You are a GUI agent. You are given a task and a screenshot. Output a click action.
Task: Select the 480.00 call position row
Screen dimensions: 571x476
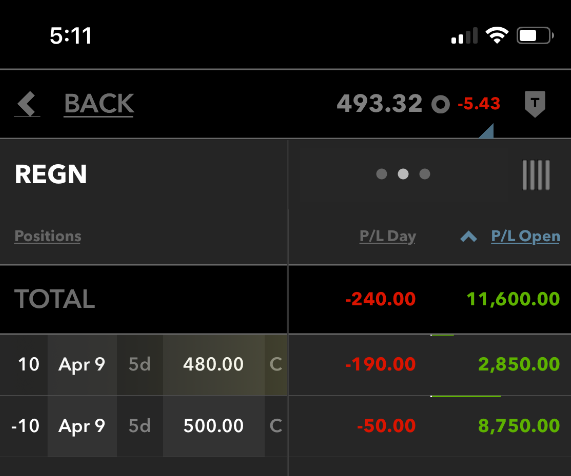coord(286,365)
